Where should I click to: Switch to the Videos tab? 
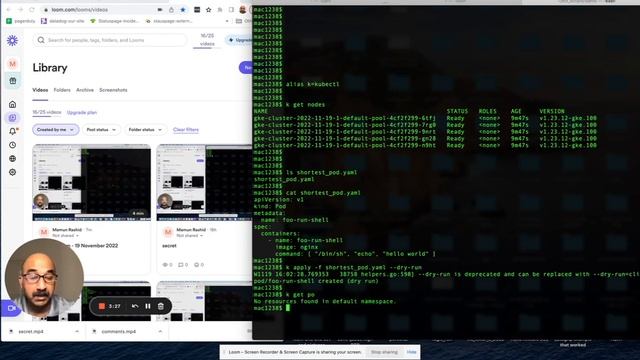coord(40,90)
